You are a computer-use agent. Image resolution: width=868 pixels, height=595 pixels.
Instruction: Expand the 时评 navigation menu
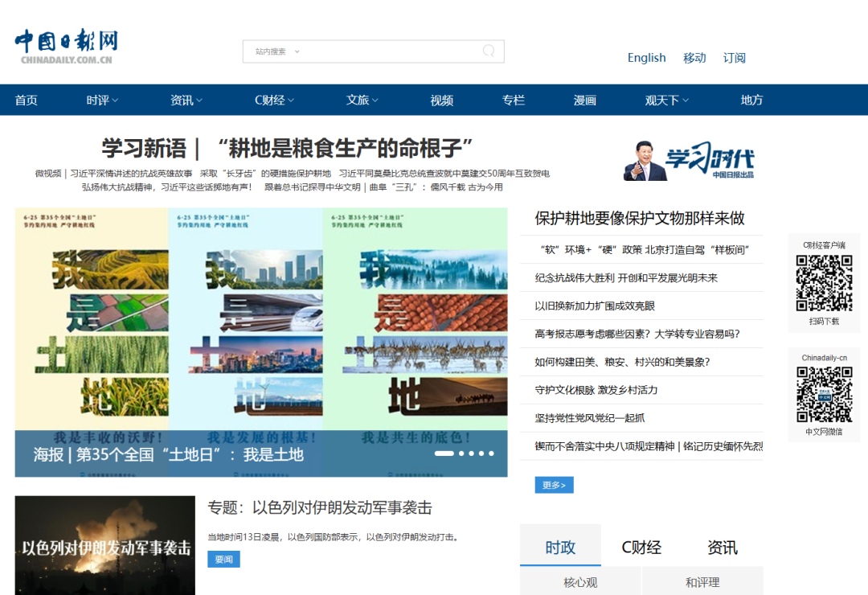[x=102, y=101]
